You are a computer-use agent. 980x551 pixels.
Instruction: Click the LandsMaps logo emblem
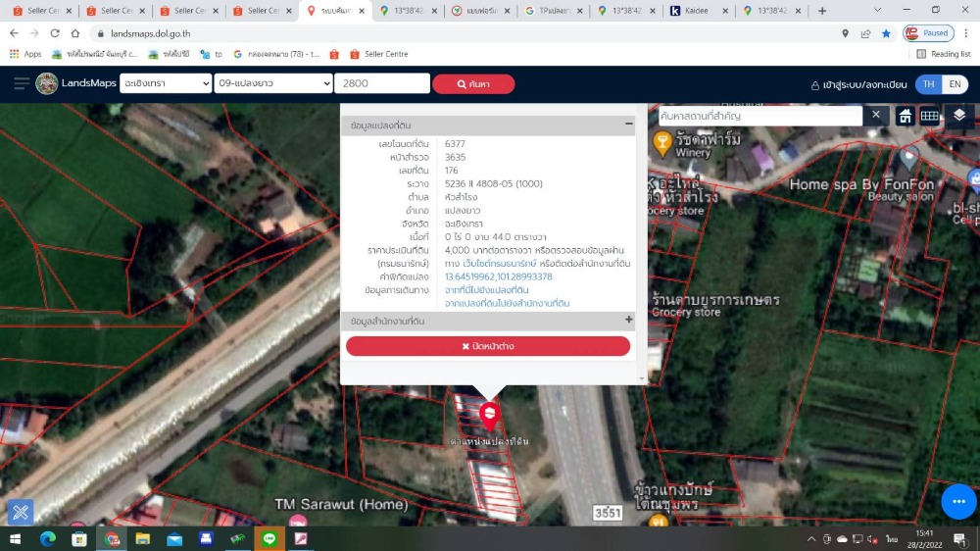[47, 83]
